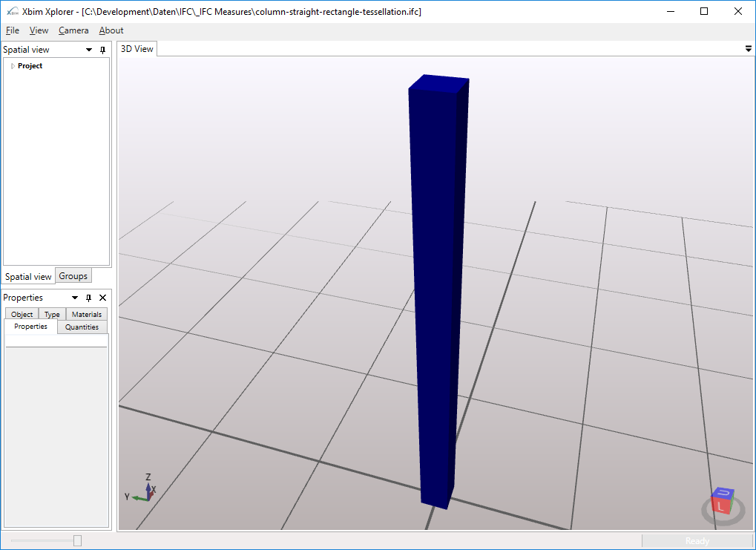Open the View menu
Screen dimensions: 756x550
click(39, 30)
